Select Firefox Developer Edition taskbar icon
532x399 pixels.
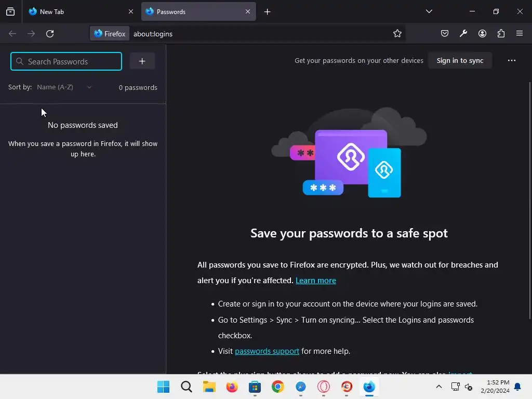(369, 387)
